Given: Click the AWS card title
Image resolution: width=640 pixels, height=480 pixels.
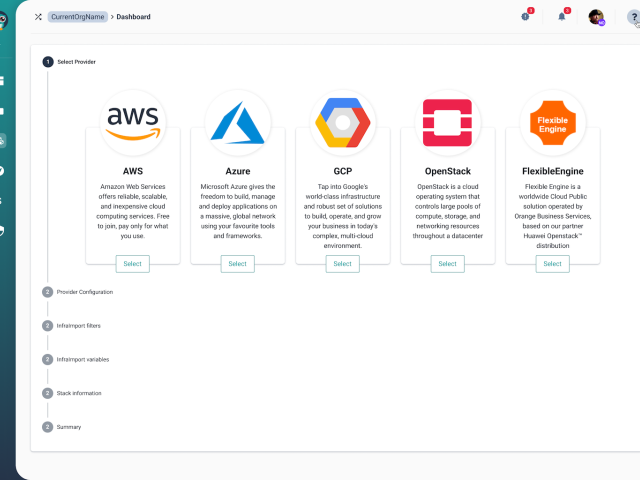Looking at the screenshot, I should pos(133,171).
